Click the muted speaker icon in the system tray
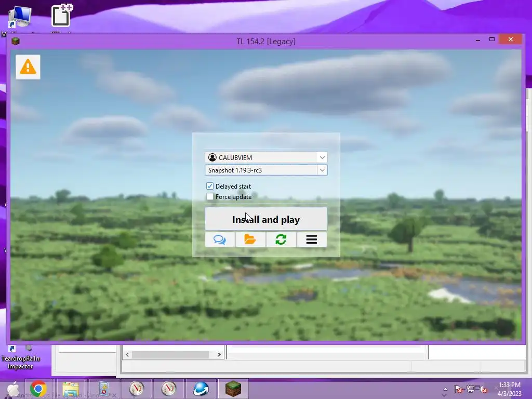 (x=482, y=389)
